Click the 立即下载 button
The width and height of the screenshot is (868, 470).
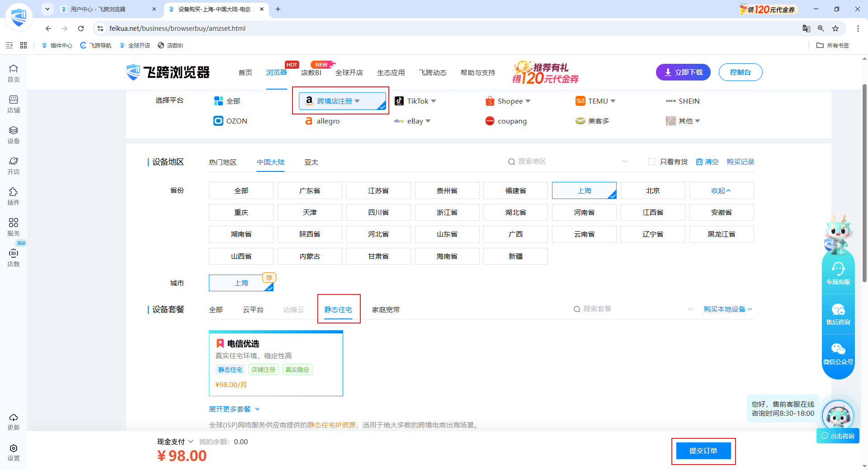(x=683, y=72)
